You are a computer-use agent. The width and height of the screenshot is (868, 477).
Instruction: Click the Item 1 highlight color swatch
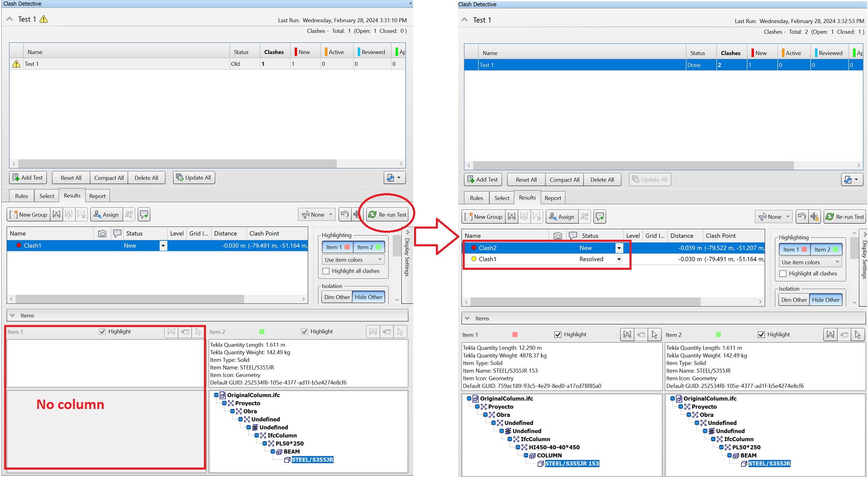516,333
